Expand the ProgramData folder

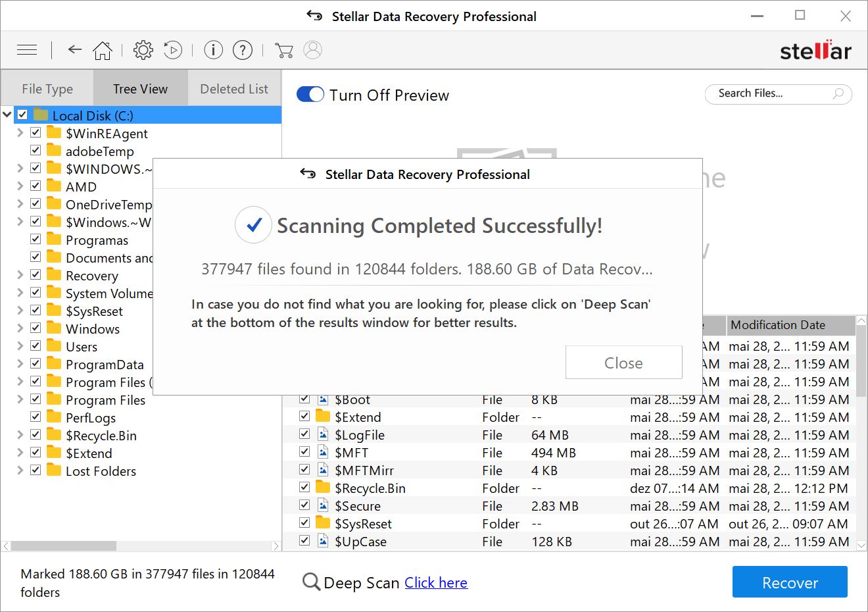point(20,363)
